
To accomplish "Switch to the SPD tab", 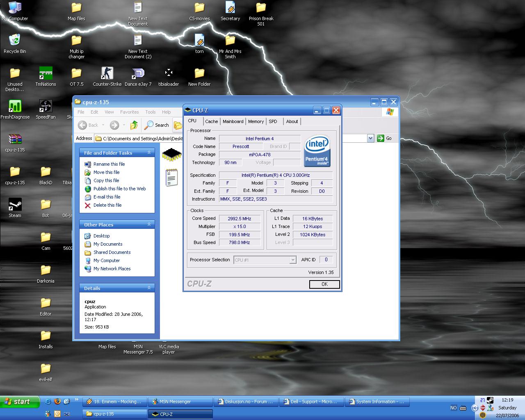I will 273,121.
